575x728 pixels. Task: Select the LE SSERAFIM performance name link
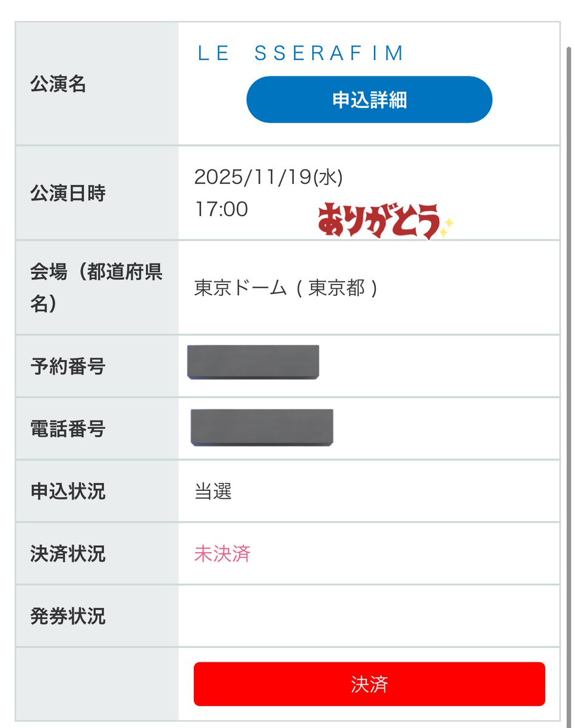tap(301, 53)
